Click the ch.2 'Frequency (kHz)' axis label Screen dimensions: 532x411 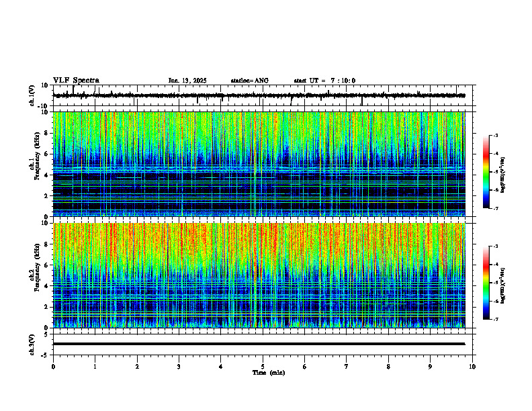pos(38,267)
